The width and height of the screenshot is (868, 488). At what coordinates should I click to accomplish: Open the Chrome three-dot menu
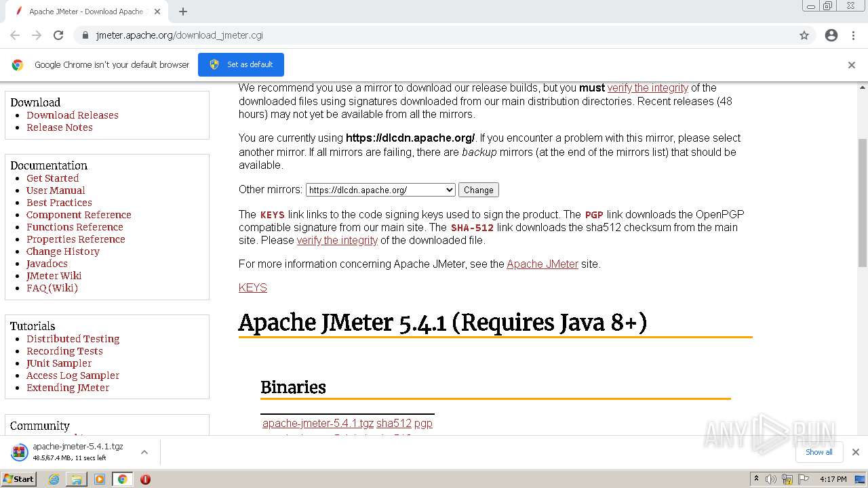pos(853,35)
